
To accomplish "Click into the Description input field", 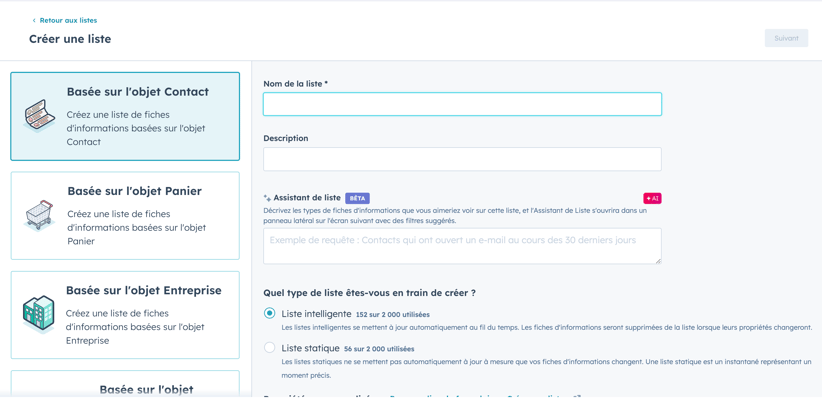I will (462, 159).
